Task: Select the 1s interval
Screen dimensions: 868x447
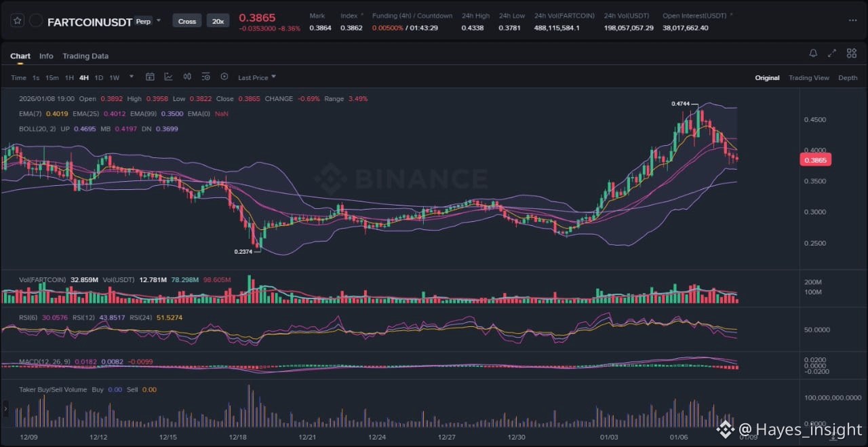Action: (36, 78)
